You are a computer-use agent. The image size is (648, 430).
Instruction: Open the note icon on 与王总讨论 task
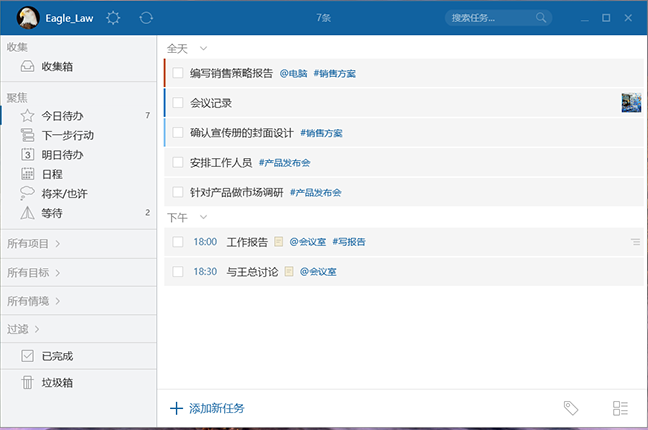(x=289, y=272)
